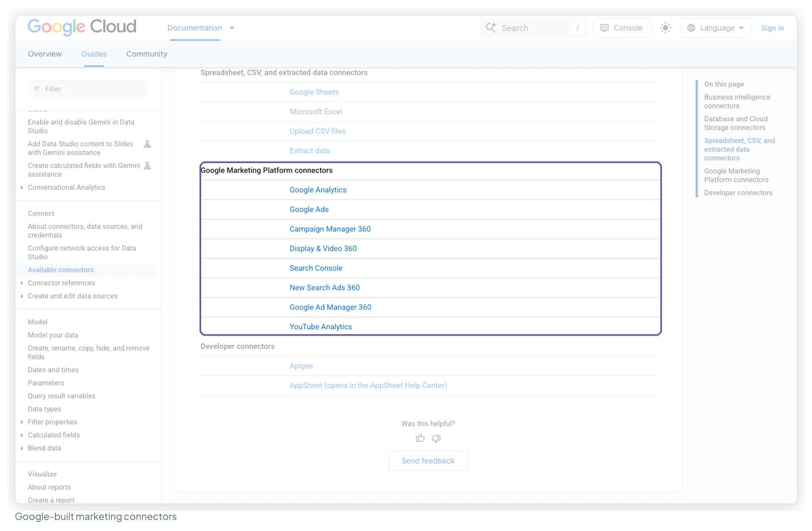This screenshot has height=531, width=812.
Task: Open the Campaign Manager 360 link
Action: 330,229
